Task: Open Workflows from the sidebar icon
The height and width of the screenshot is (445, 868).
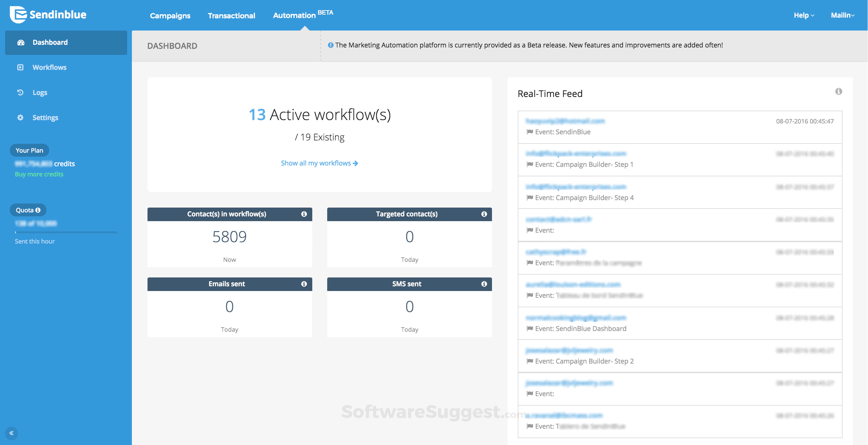Action: [20, 67]
